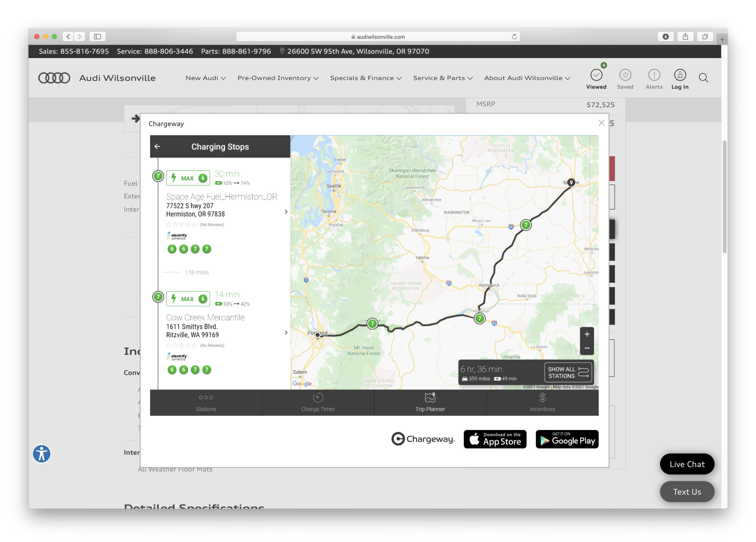Viewport: 756px width, 542px height.
Task: Select 30 min charge time text
Action: click(x=227, y=174)
